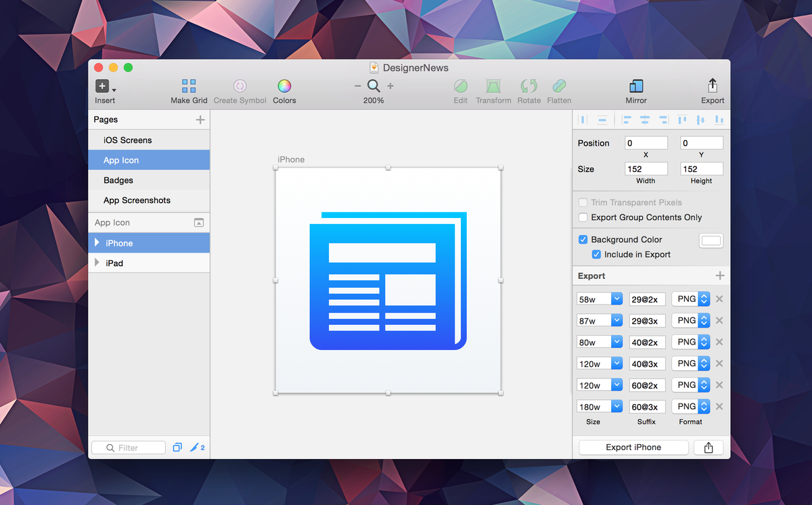Open the Mirror tool
Image resolution: width=812 pixels, height=505 pixels.
click(x=636, y=86)
